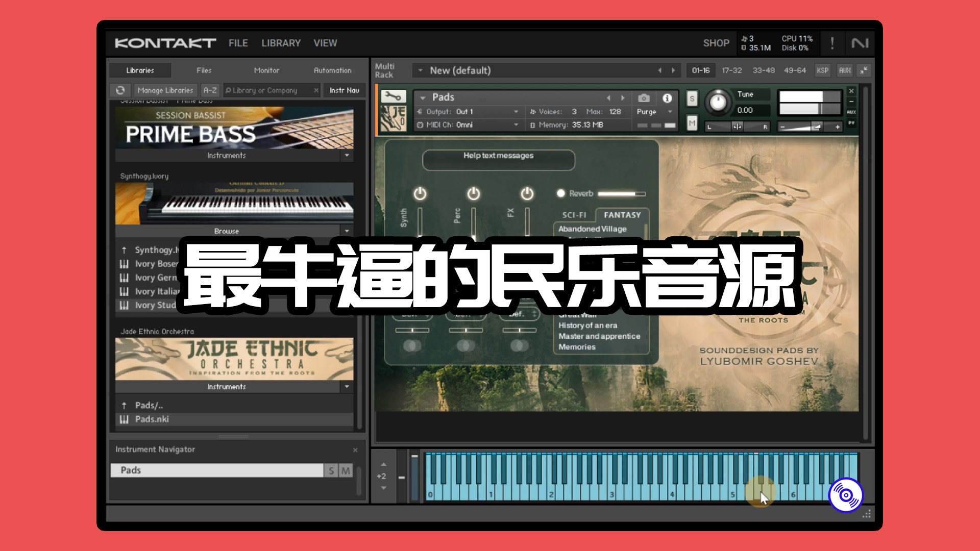The width and height of the screenshot is (980, 551).
Task: Toggle KSP multi script editor
Action: coord(822,70)
